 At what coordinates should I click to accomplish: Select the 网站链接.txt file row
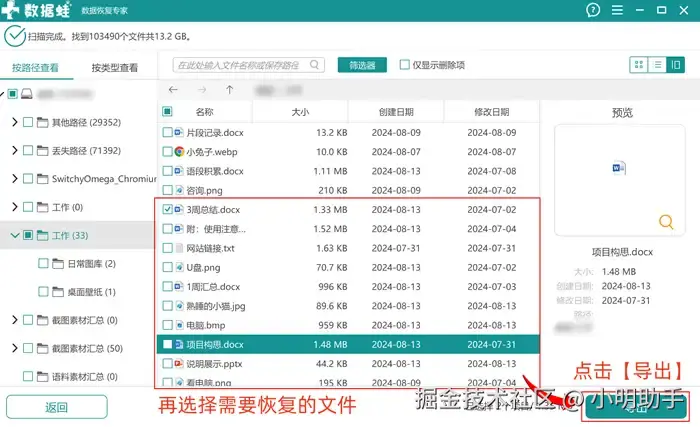(x=348, y=248)
